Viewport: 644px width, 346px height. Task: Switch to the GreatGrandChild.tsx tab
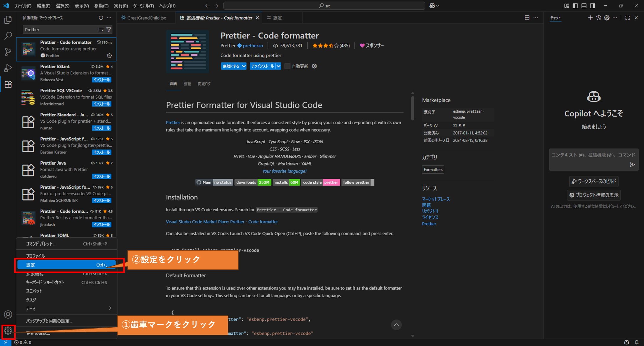coord(146,18)
